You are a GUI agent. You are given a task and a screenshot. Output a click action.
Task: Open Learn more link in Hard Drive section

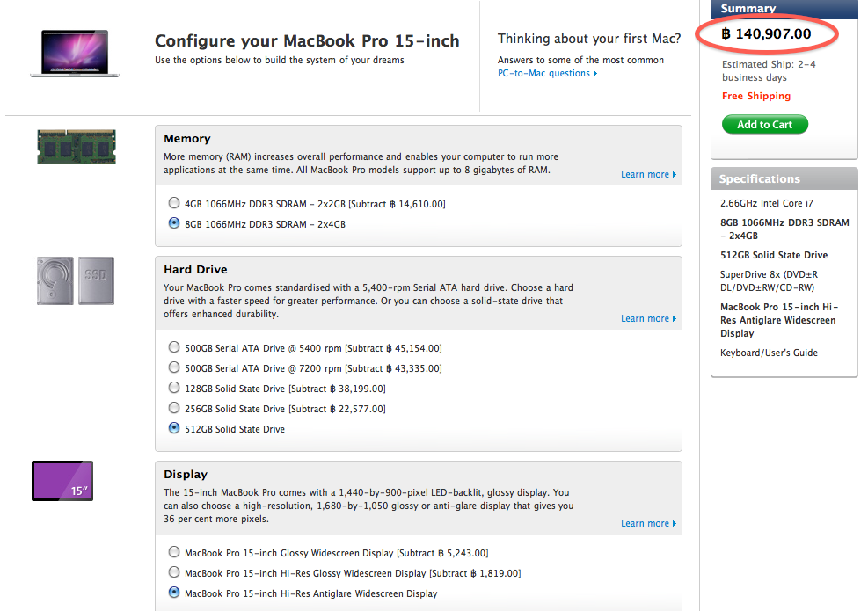(648, 319)
